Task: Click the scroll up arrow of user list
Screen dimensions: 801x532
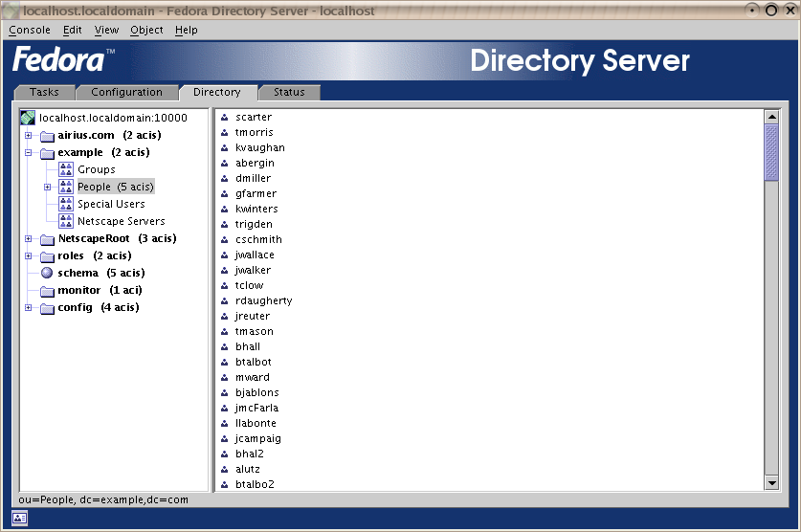Action: (771, 117)
